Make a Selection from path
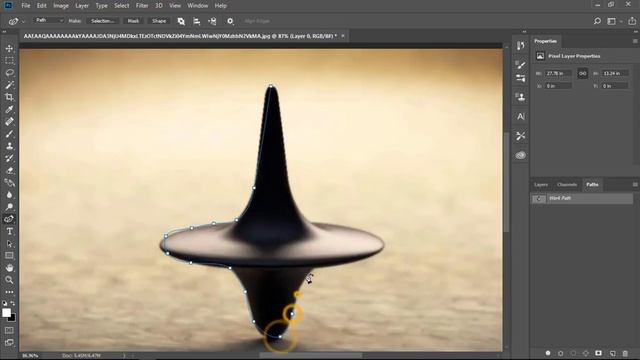 tap(102, 21)
